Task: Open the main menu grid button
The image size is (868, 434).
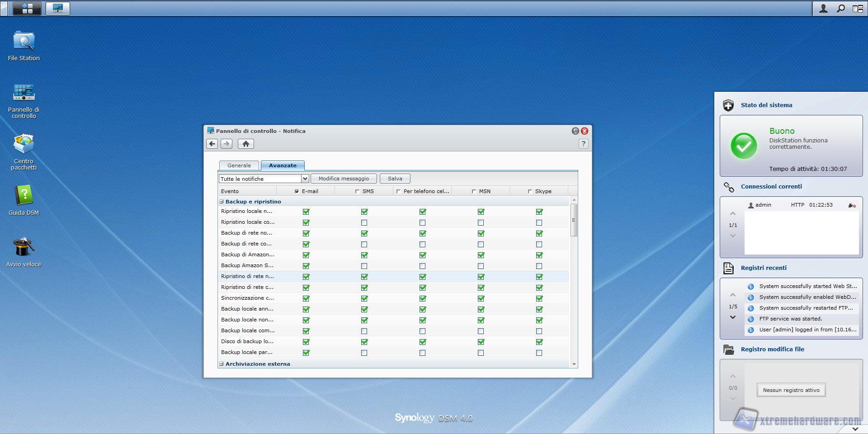Action: (x=27, y=9)
